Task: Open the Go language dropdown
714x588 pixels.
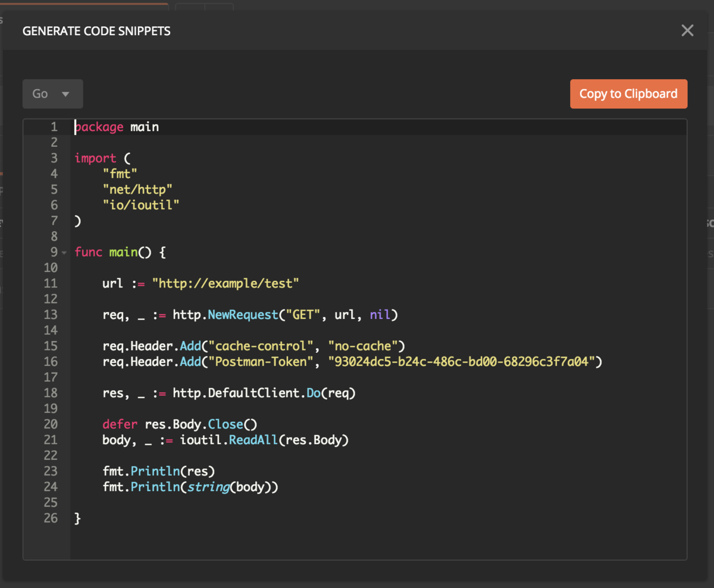Action: tap(52, 94)
